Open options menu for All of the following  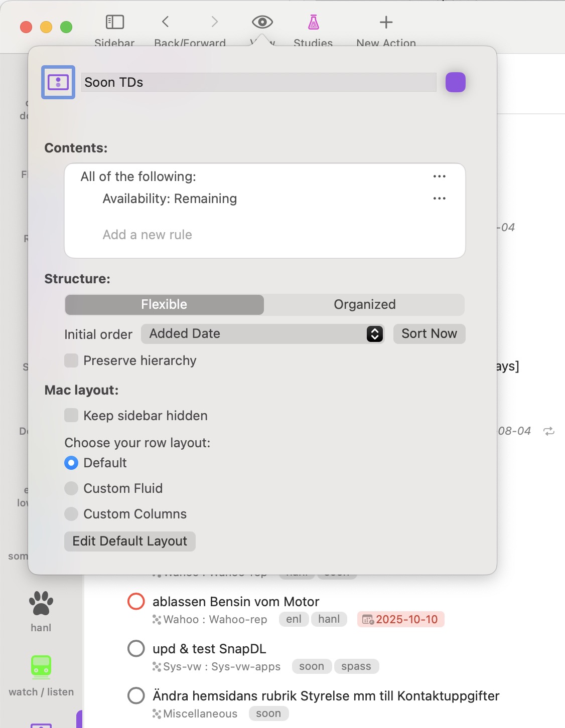click(x=440, y=176)
